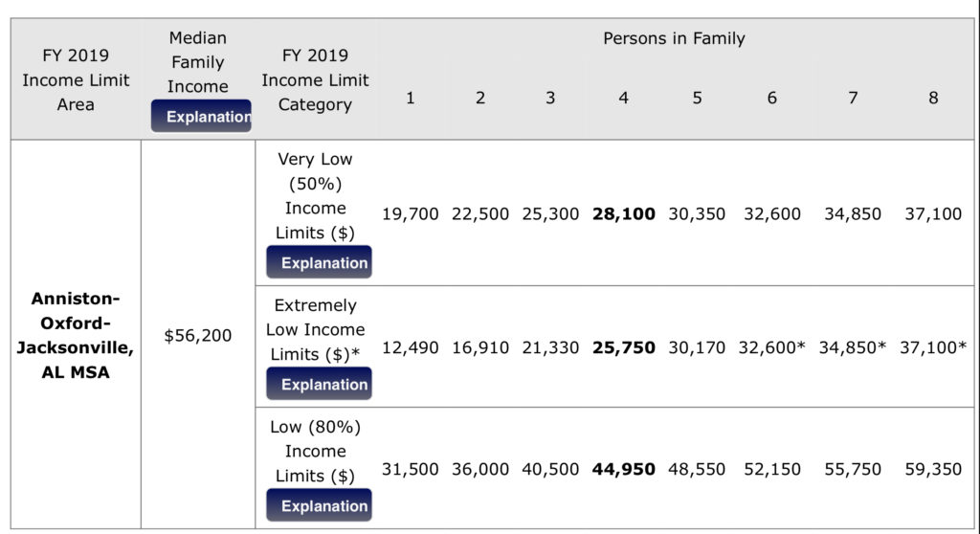Click the bold 28,100 four-person value
This screenshot has width=980, height=534.
pyautogui.click(x=624, y=214)
